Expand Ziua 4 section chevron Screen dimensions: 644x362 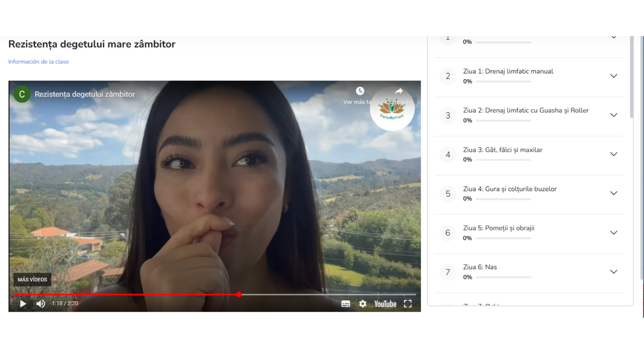613,193
